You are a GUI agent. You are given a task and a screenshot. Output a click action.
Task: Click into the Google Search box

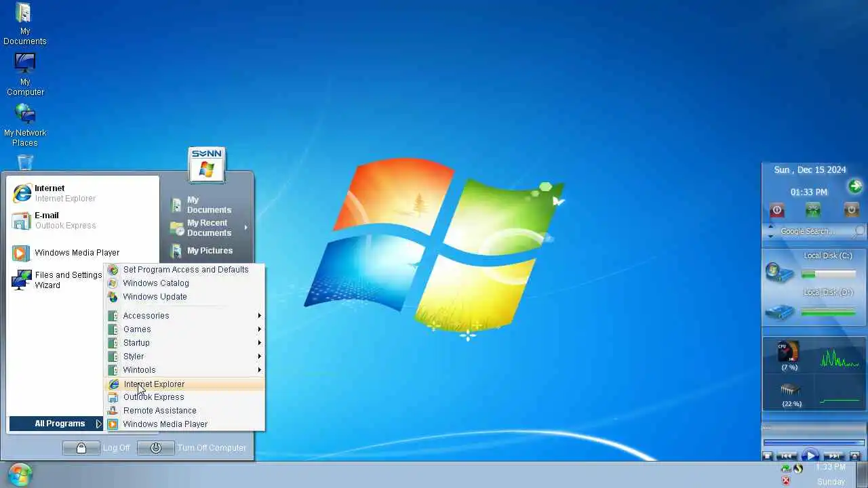(814, 231)
